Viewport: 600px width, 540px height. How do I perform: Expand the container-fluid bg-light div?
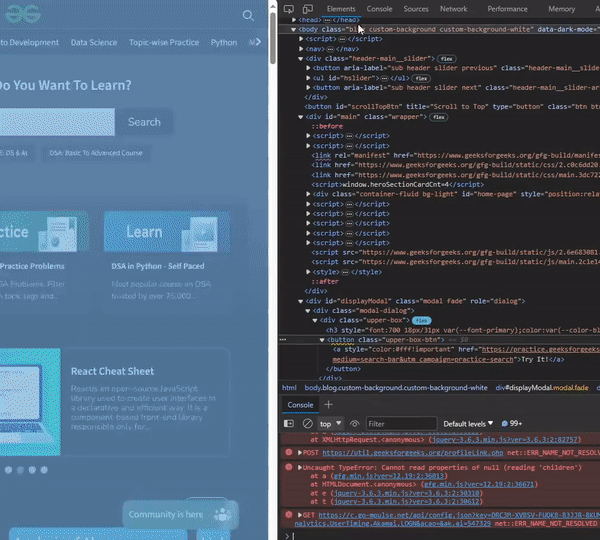[x=308, y=194]
